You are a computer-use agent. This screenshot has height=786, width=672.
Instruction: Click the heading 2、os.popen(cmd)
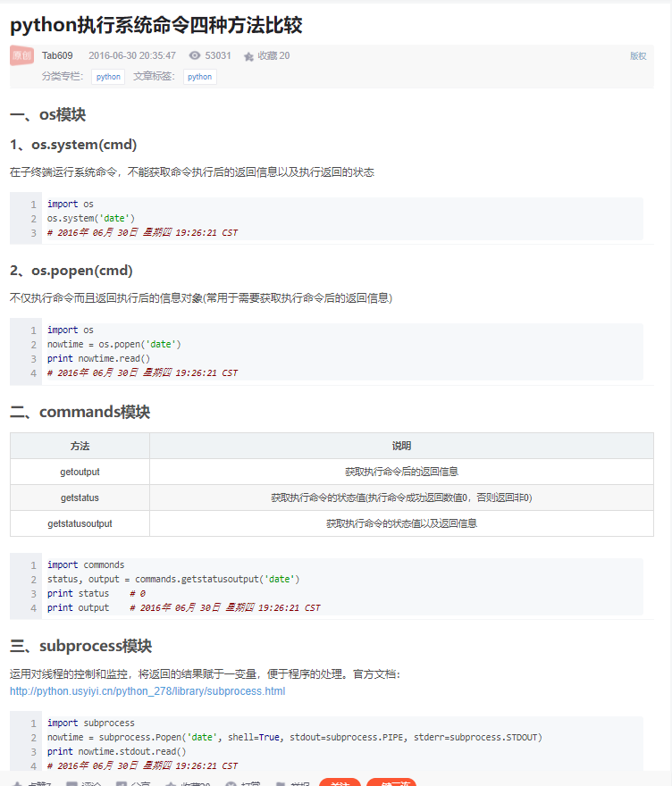(71, 271)
